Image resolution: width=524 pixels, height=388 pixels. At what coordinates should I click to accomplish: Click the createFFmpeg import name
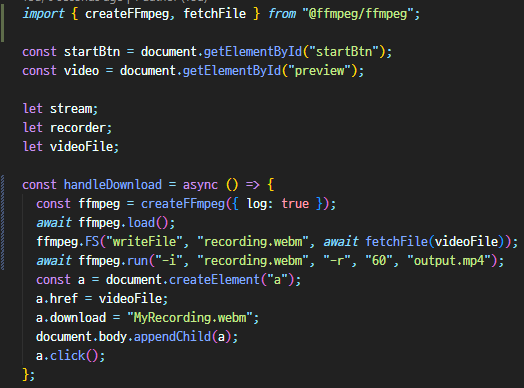pyautogui.click(x=127, y=14)
